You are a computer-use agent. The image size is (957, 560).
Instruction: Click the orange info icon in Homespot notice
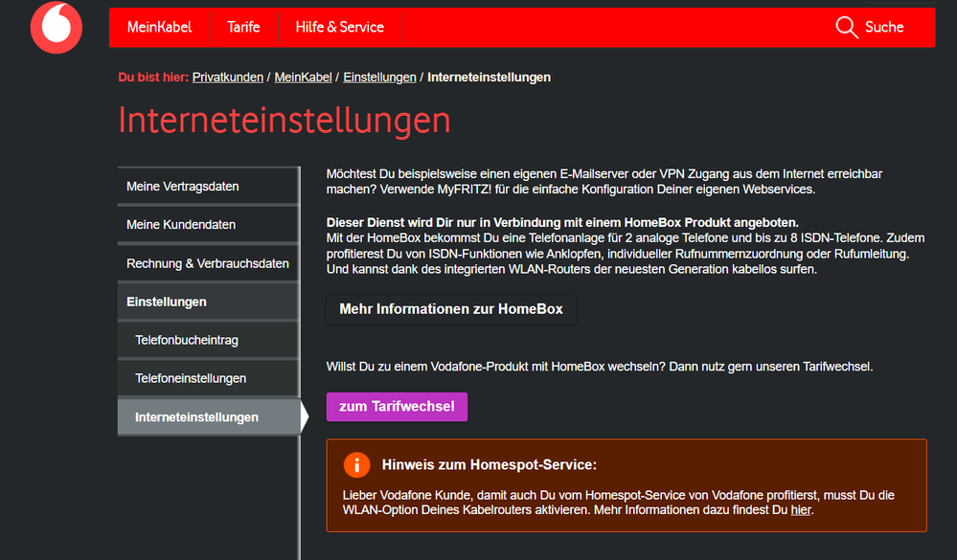(x=357, y=465)
